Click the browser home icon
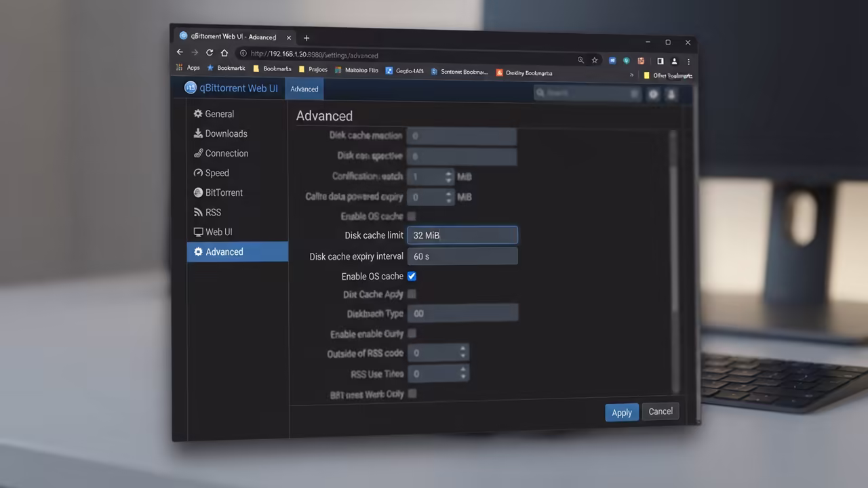 [224, 53]
